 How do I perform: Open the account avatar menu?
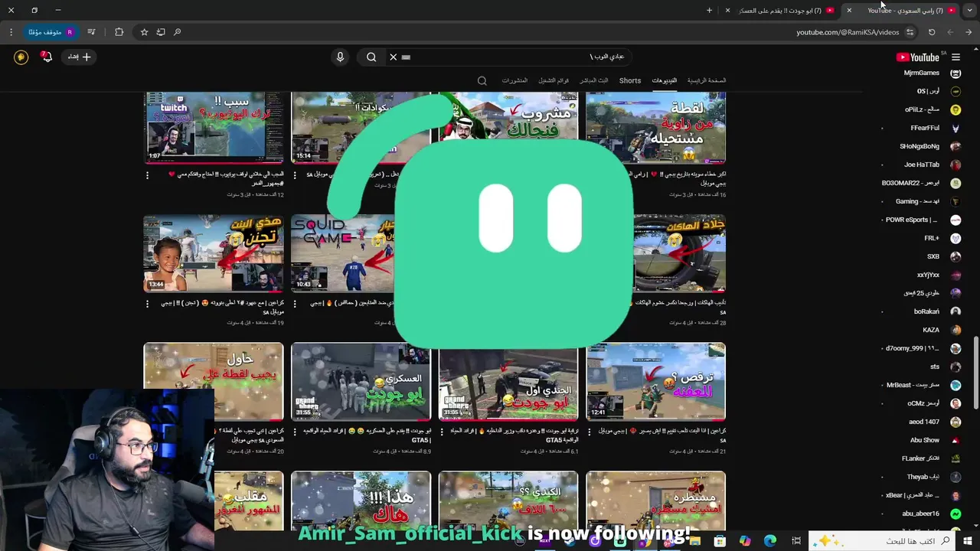pos(21,57)
